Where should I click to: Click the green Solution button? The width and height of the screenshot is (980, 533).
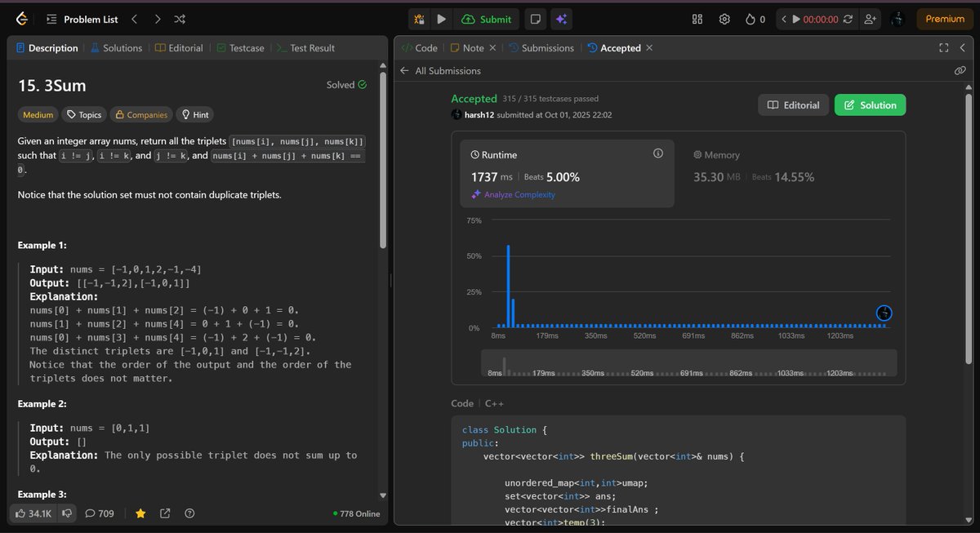(870, 105)
